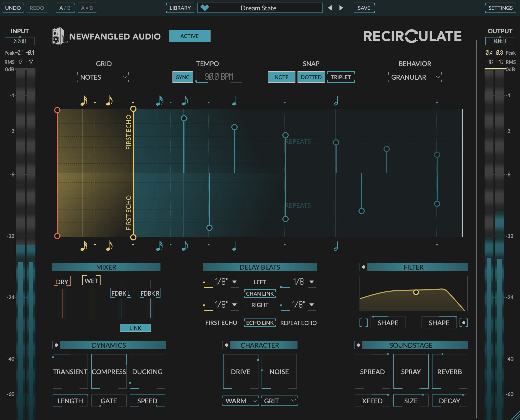
Task: Open the BEHAVIOR GRANULAR dropdown
Action: click(415, 77)
